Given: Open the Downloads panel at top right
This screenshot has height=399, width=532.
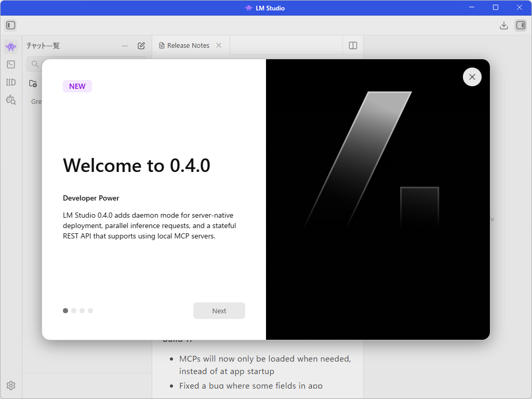Looking at the screenshot, I should pyautogui.click(x=503, y=25).
